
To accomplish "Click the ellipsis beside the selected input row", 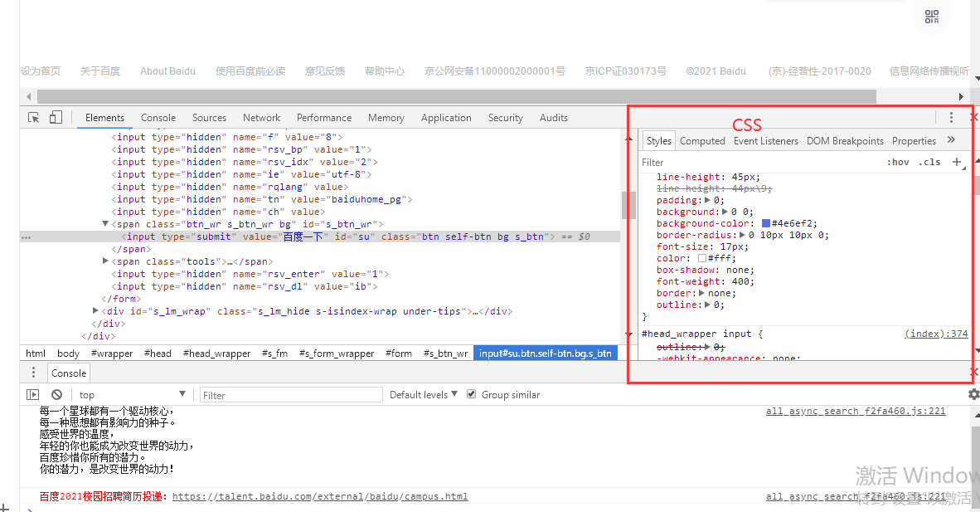I will [x=26, y=237].
